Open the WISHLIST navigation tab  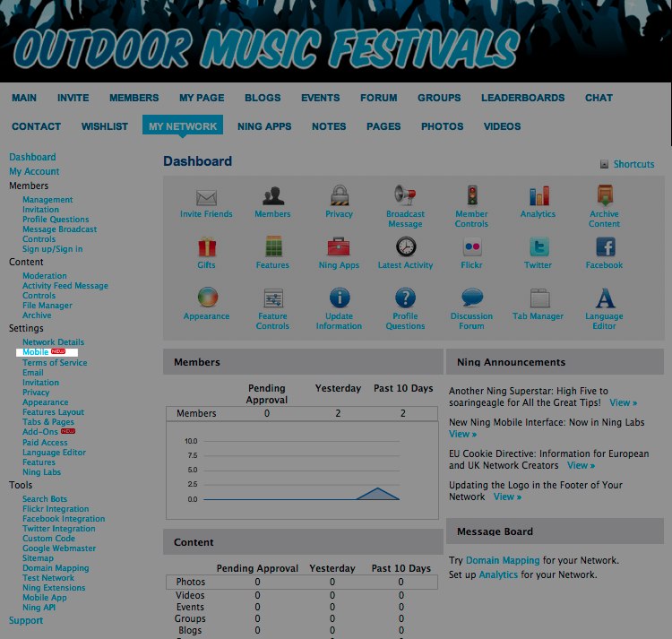105,126
